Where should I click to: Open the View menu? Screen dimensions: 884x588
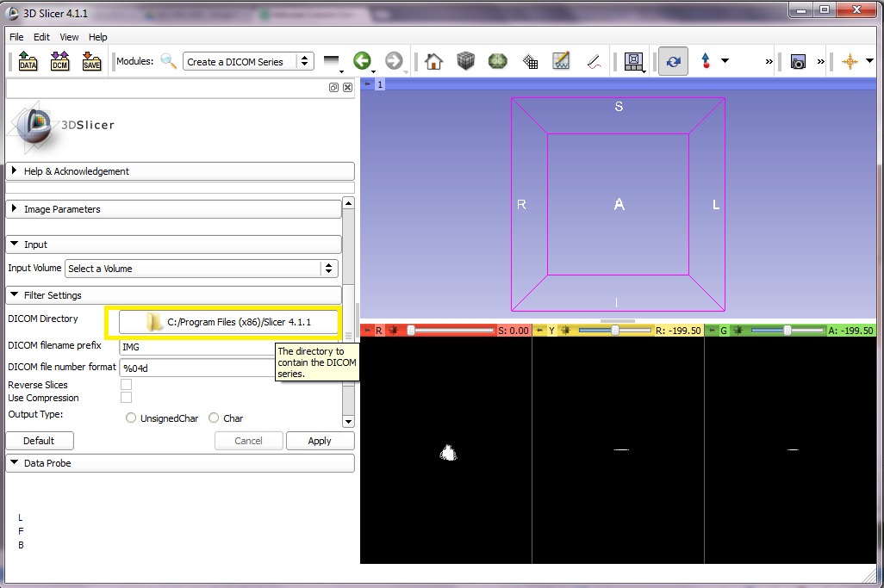tap(68, 36)
